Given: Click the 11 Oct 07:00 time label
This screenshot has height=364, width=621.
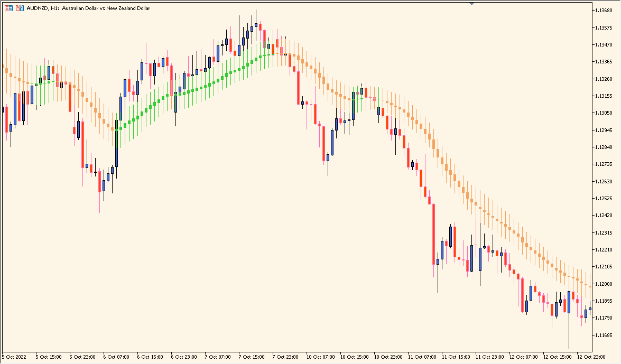Looking at the screenshot, I should (x=422, y=357).
